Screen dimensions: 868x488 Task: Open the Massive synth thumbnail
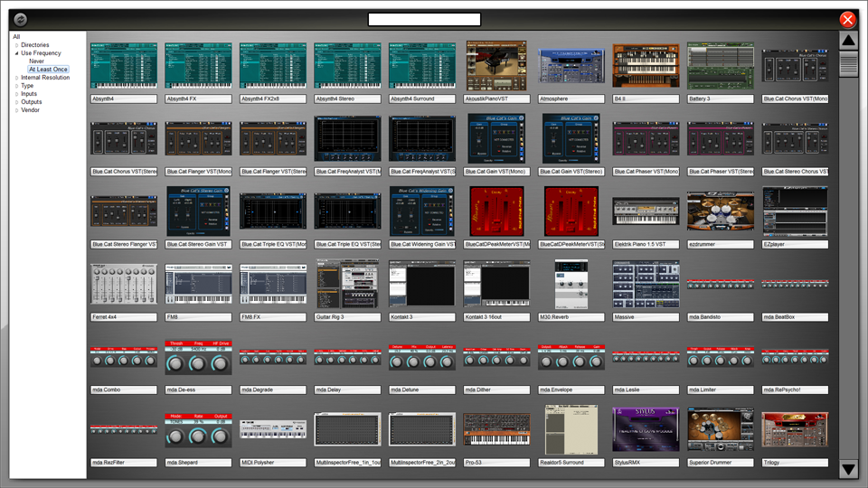click(646, 284)
